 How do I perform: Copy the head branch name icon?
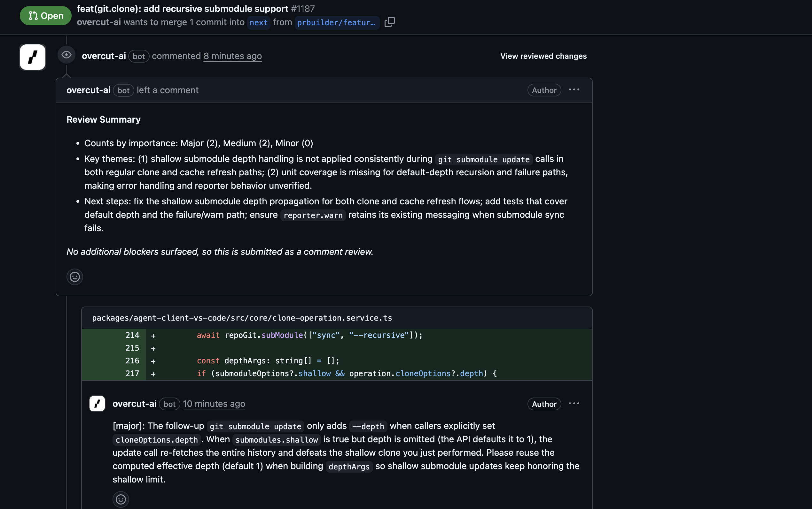389,22
